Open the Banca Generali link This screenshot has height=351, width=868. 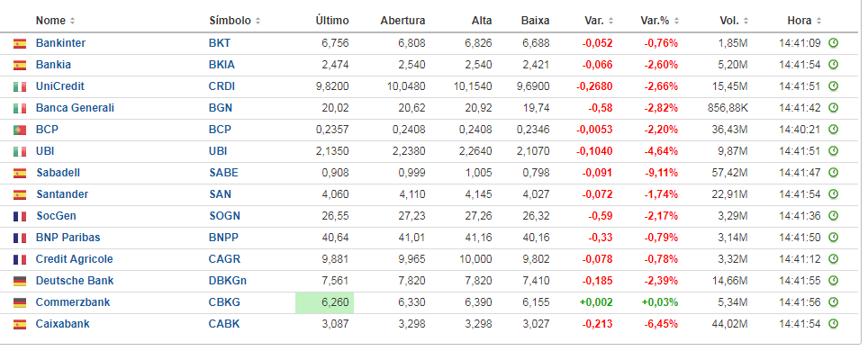tap(75, 108)
